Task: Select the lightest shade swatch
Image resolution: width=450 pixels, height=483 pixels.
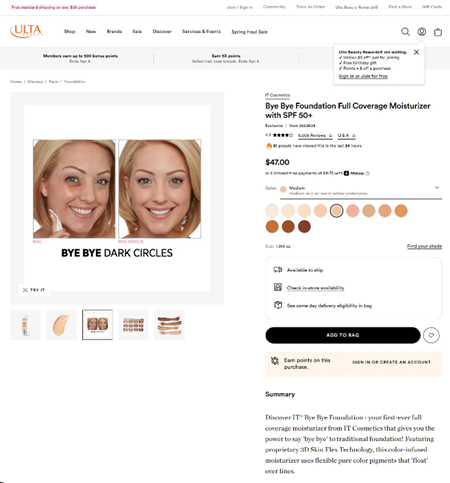Action: point(272,211)
